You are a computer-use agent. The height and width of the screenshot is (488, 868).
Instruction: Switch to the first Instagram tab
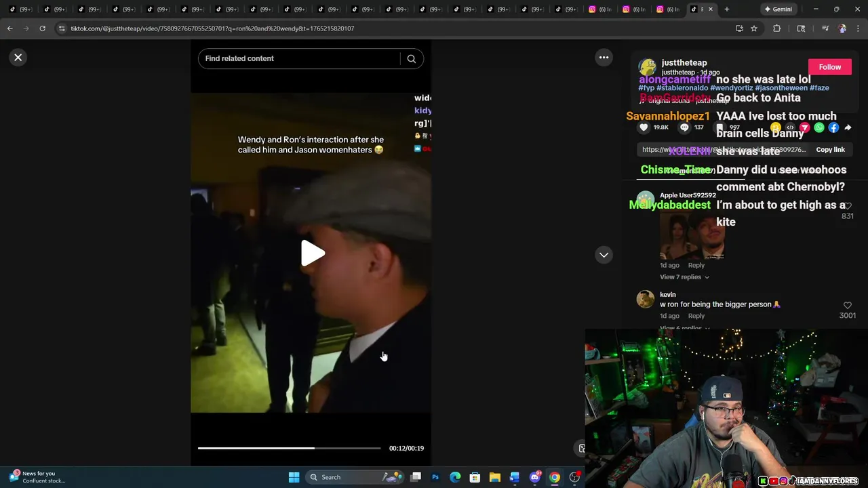pyautogui.click(x=600, y=9)
